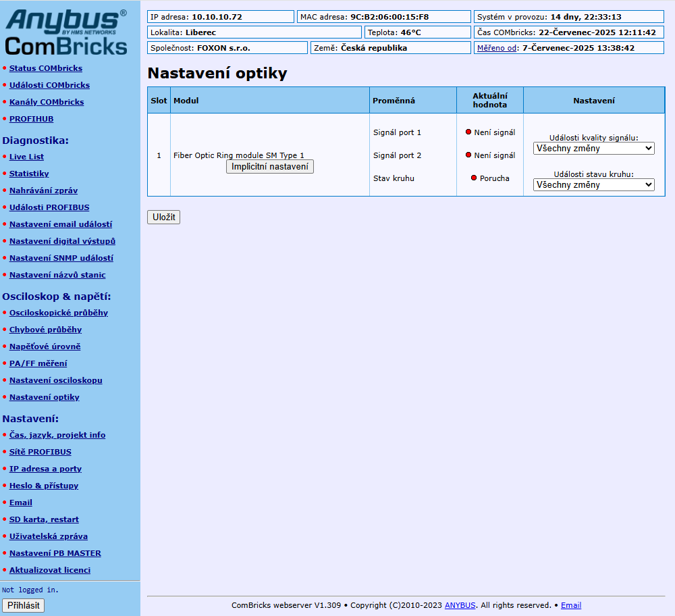
Task: Open SD karta, restart page
Action: 44,519
